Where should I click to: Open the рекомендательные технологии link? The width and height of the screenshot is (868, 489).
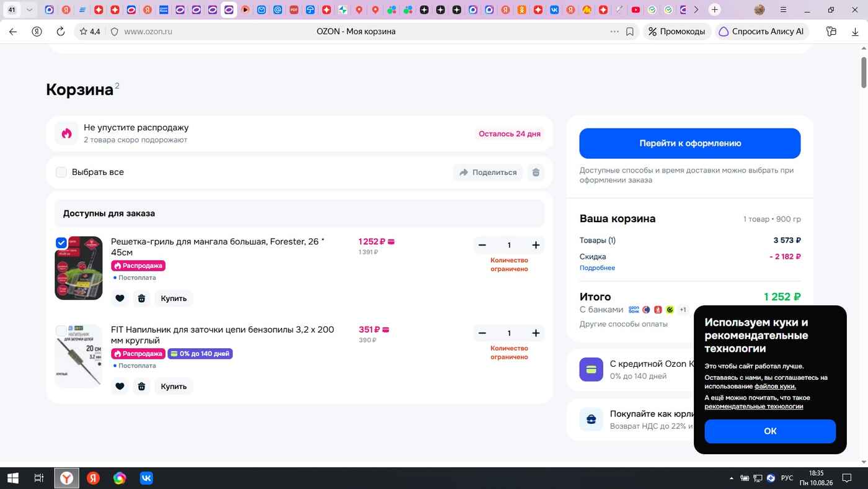(753, 406)
